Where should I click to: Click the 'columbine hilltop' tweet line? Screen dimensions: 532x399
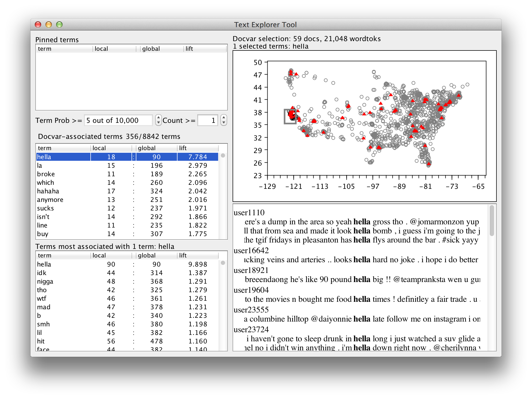[362, 319]
